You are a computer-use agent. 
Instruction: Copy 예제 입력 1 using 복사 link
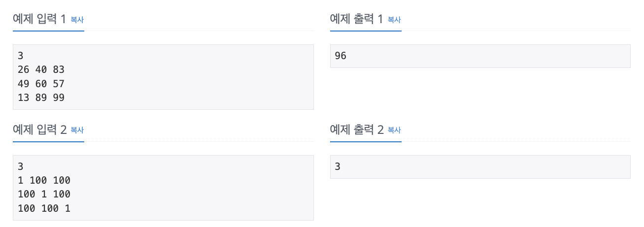(77, 20)
